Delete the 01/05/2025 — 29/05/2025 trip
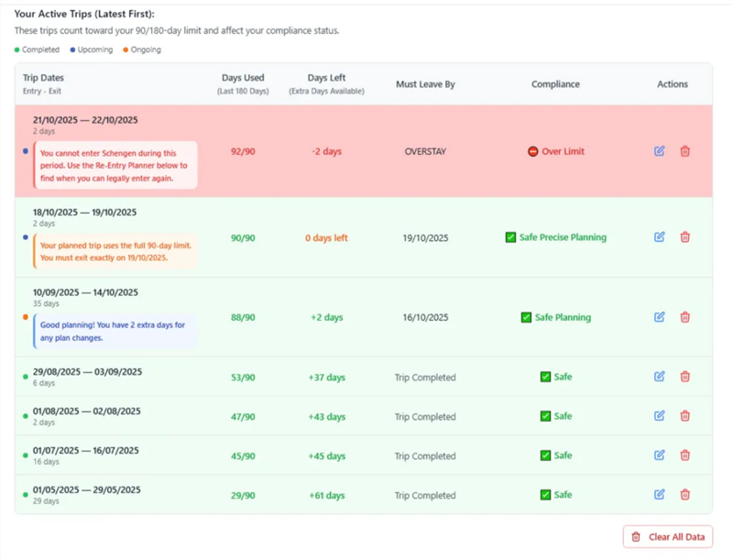This screenshot has width=733, height=560. click(684, 495)
